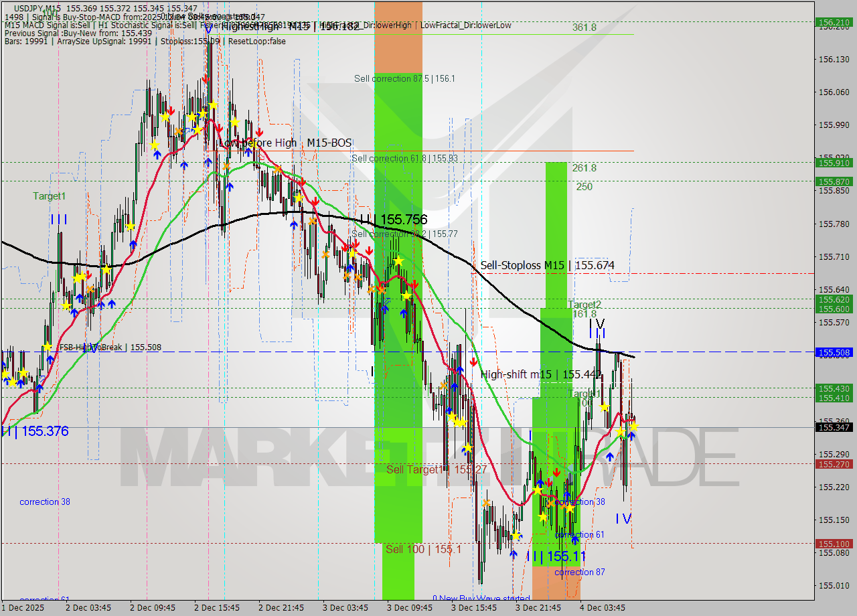Image resolution: width=857 pixels, height=616 pixels.
Task: Click the blue I | | 155.11 wave label
Action: point(556,556)
